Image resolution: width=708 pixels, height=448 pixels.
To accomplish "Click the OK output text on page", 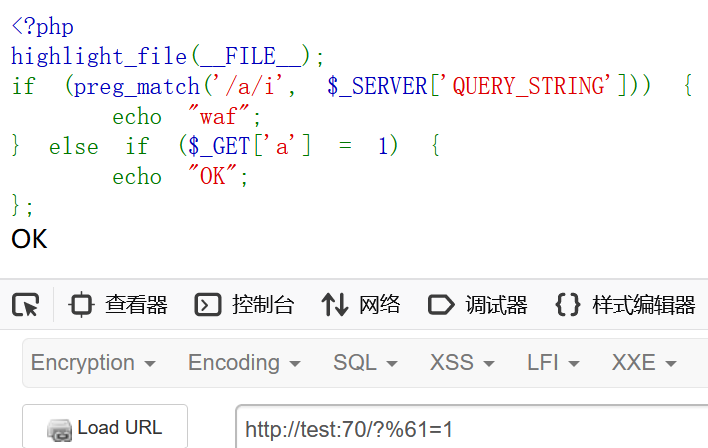I will tap(29, 239).
